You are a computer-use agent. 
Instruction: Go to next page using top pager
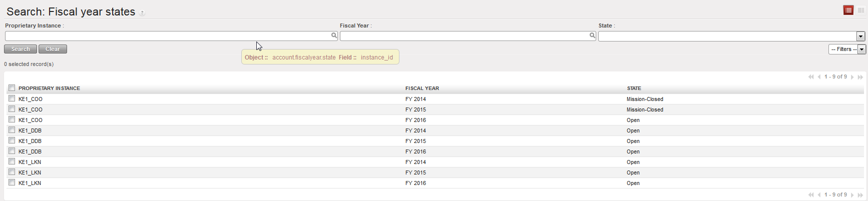[x=852, y=77]
